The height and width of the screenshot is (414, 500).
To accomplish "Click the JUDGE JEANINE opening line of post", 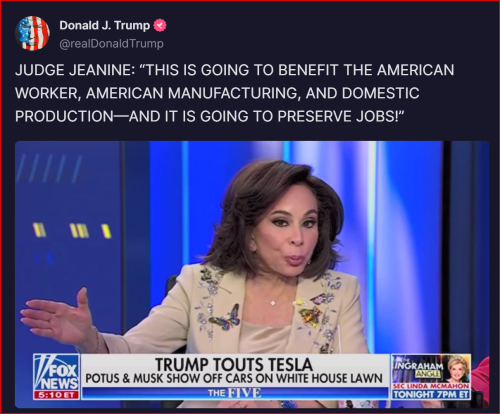I will click(x=235, y=70).
